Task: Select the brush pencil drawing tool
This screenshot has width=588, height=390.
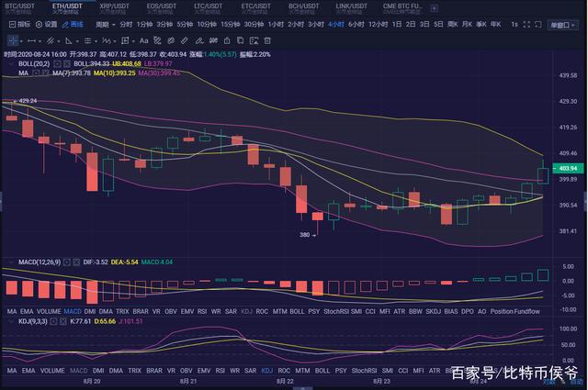Action: click(199, 41)
